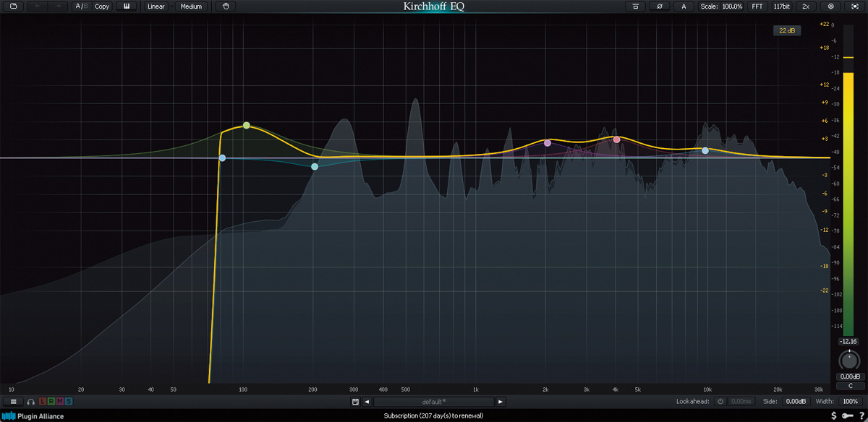Enable the L channel button
This screenshot has height=422, width=868.
(42, 401)
